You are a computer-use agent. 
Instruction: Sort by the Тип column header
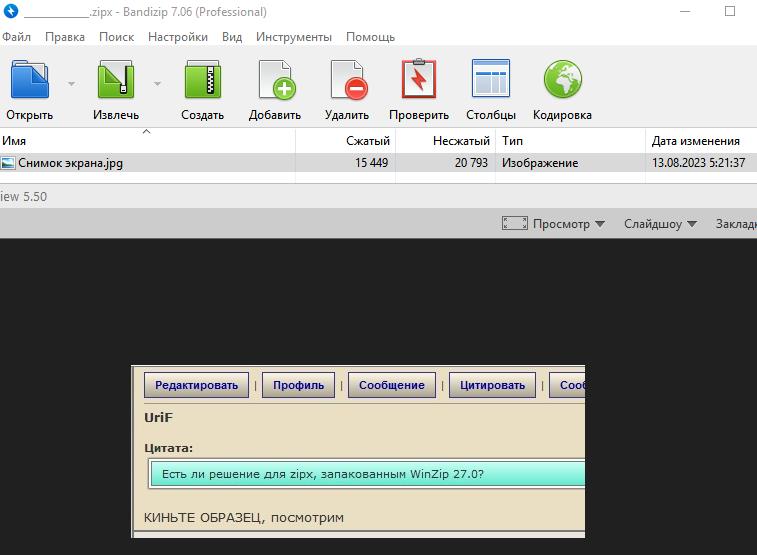[x=570, y=141]
